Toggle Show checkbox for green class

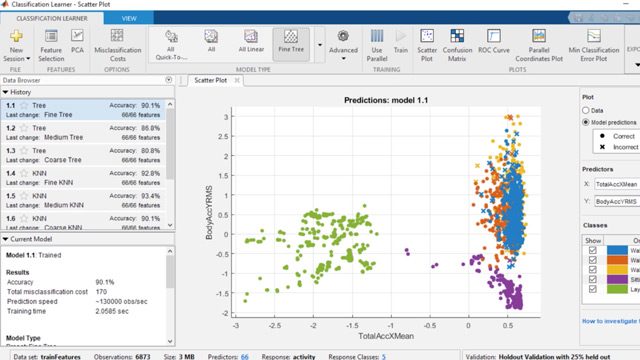tap(593, 289)
